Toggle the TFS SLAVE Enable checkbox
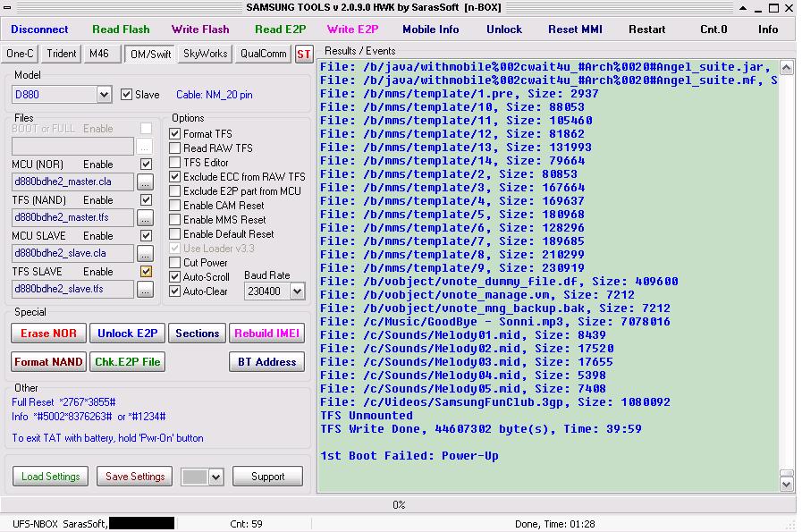Viewport: 802px width, 532px height. click(147, 272)
